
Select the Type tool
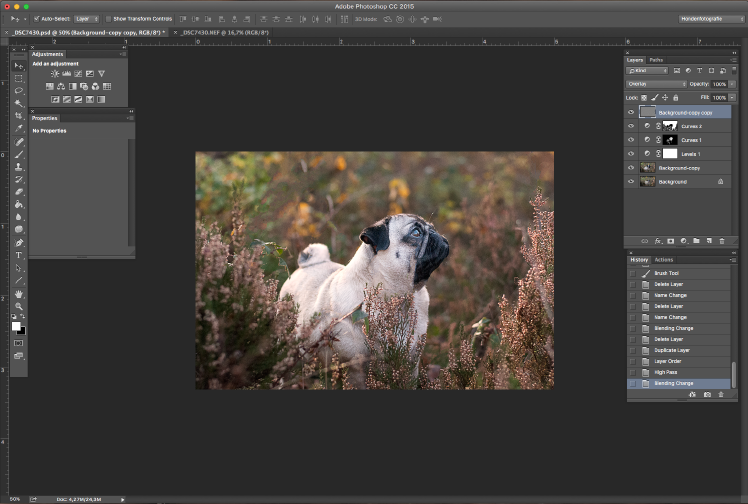(x=19, y=255)
